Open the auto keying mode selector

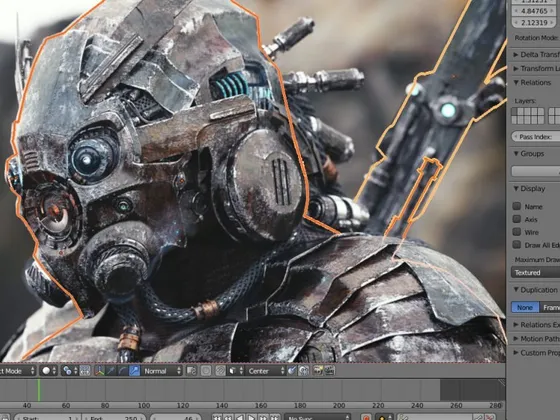point(384,418)
